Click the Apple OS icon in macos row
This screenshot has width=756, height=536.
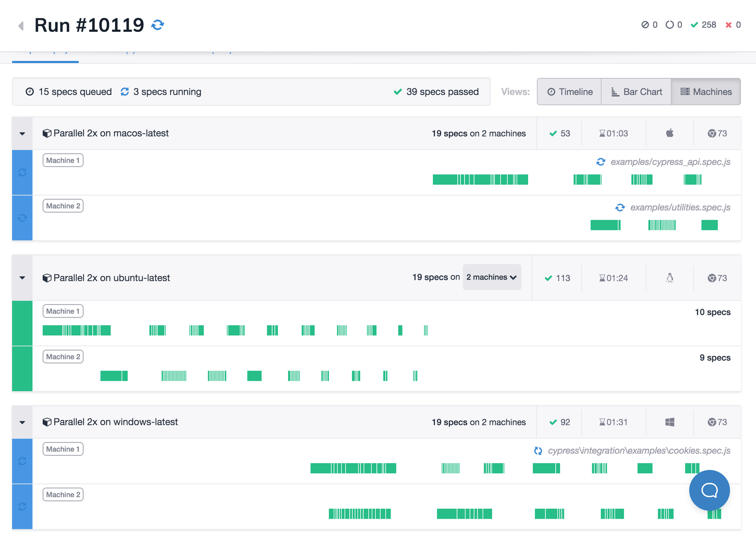pyautogui.click(x=669, y=133)
